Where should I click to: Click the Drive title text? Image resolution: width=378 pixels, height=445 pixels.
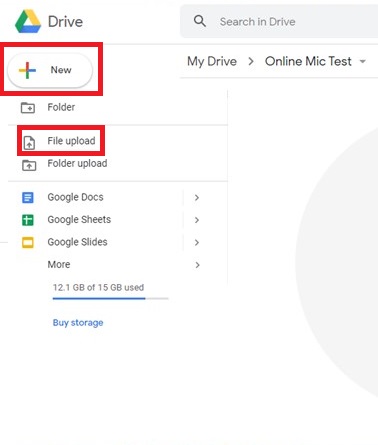tap(65, 22)
